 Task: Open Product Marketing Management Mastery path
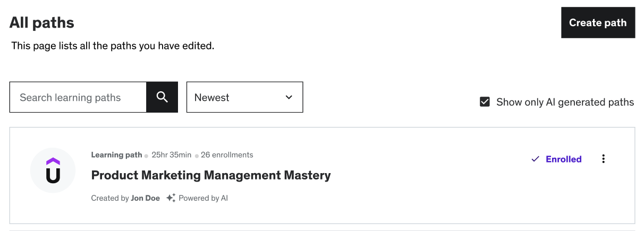point(211,175)
